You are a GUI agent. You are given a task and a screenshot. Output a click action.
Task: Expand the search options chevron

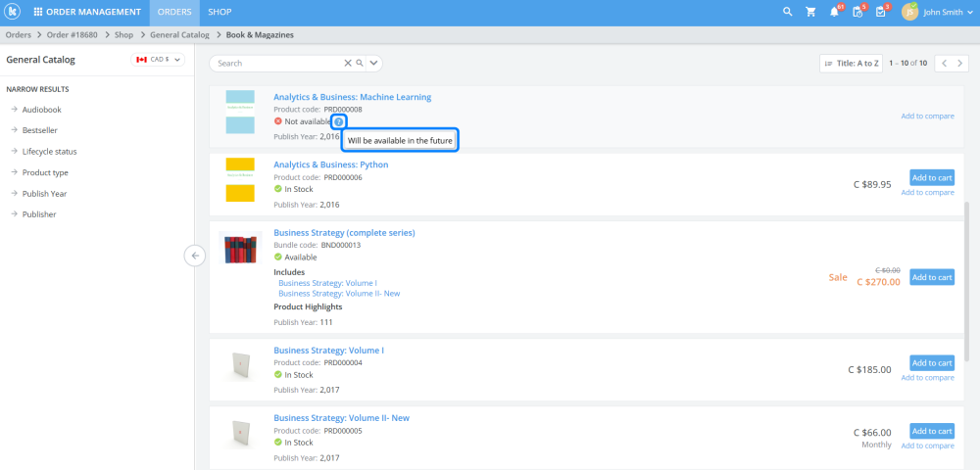coord(374,63)
